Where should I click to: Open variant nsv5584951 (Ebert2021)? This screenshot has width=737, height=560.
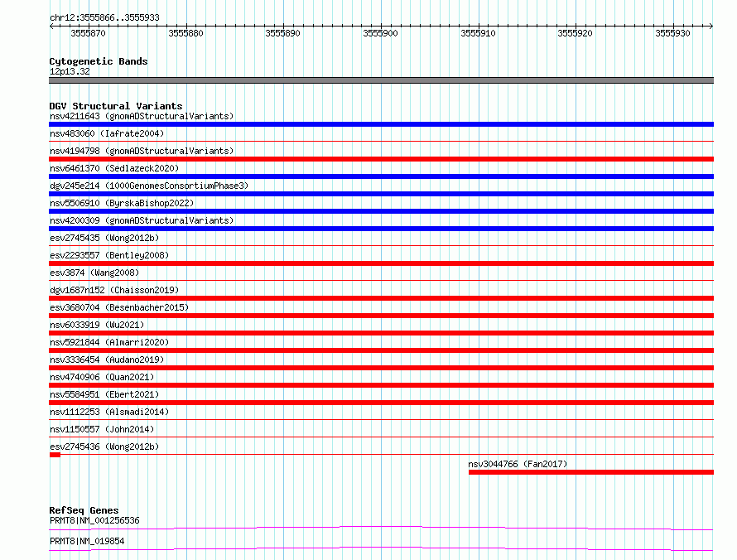coord(104,394)
